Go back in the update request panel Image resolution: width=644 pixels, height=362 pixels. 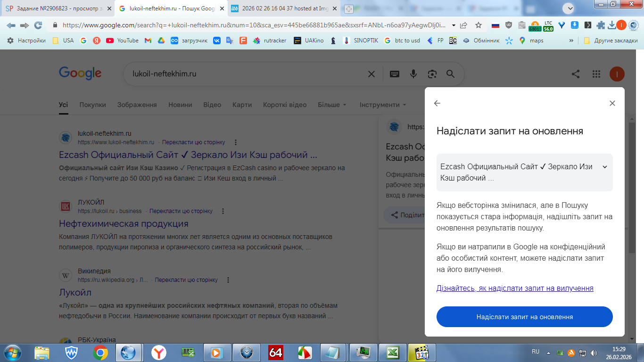[x=437, y=103]
